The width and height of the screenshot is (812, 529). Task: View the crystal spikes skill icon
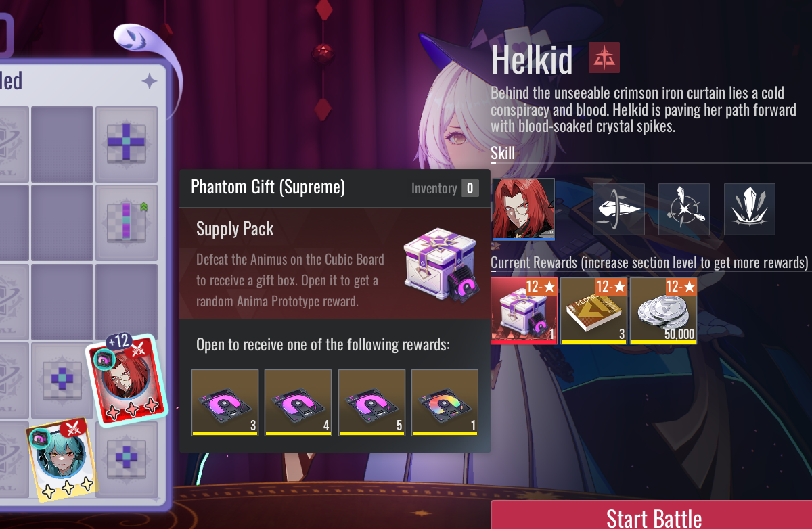coord(750,209)
